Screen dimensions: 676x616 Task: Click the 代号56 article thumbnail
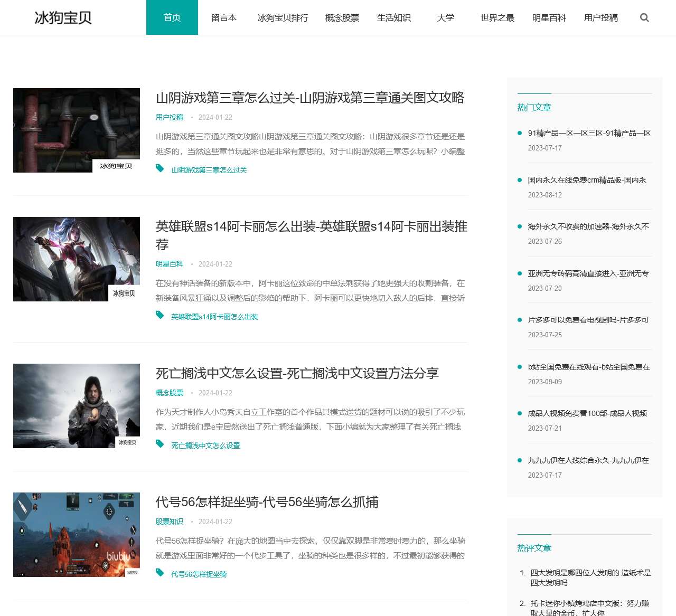point(76,535)
